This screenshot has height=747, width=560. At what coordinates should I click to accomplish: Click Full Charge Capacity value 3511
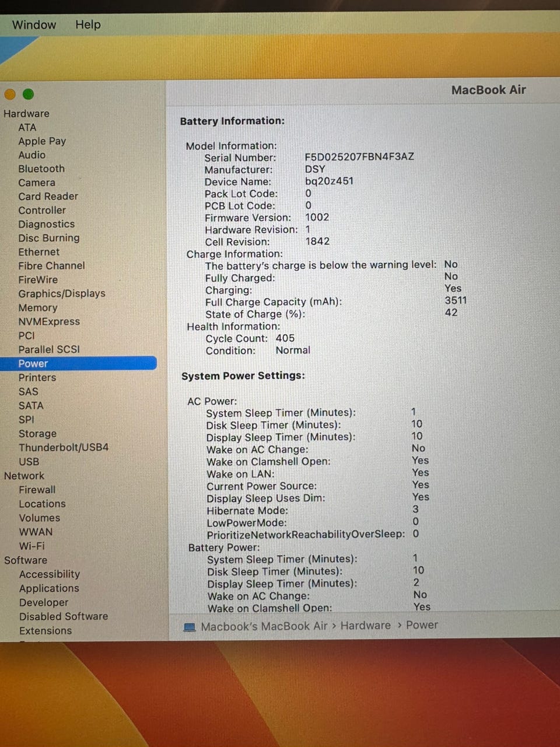pyautogui.click(x=456, y=301)
